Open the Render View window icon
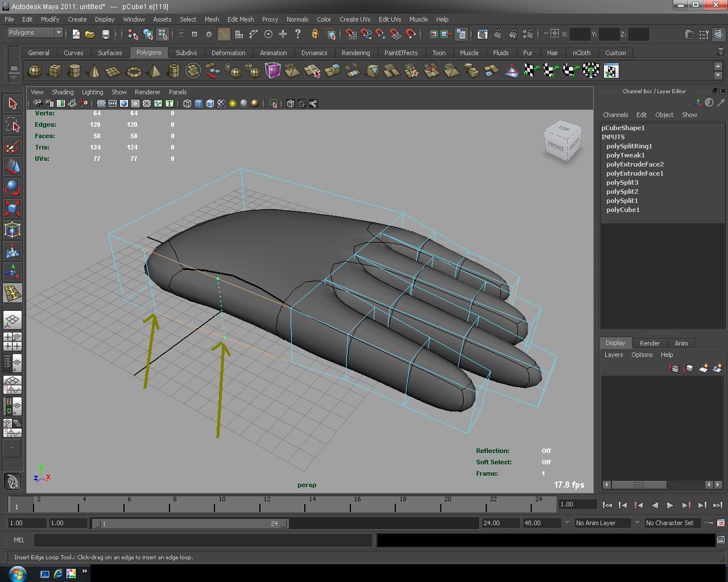 [x=482, y=34]
